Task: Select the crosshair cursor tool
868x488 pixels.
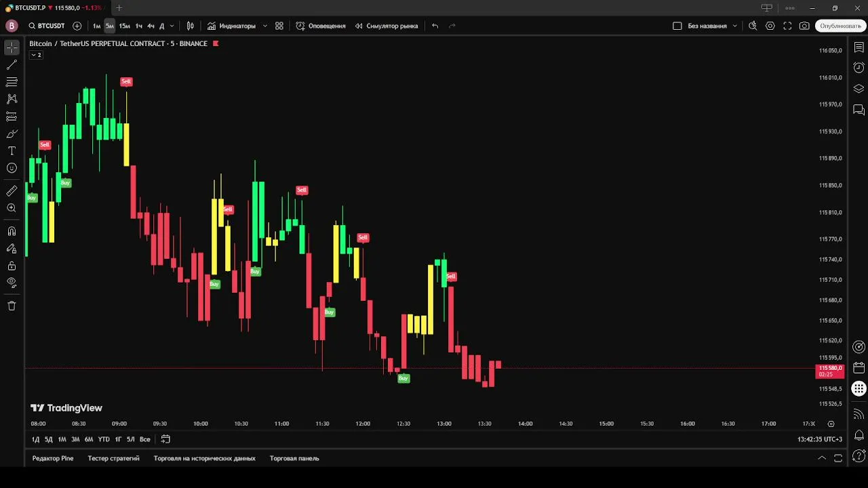Action: tap(12, 47)
